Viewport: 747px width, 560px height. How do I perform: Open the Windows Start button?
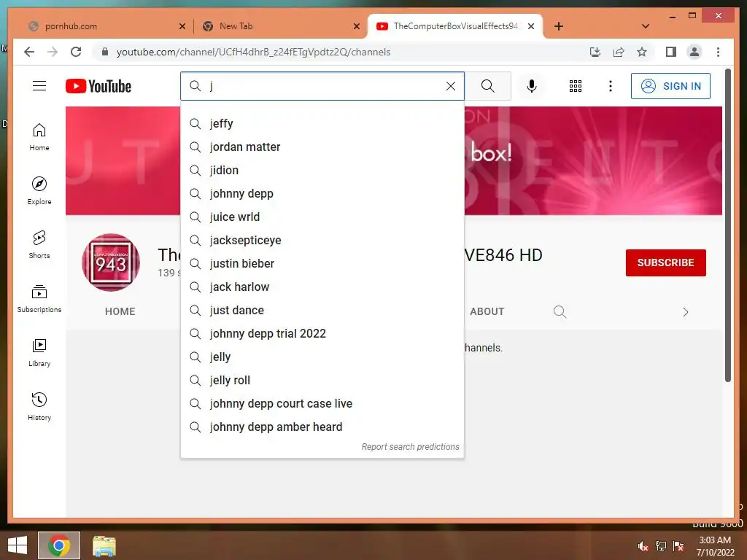[x=18, y=545]
